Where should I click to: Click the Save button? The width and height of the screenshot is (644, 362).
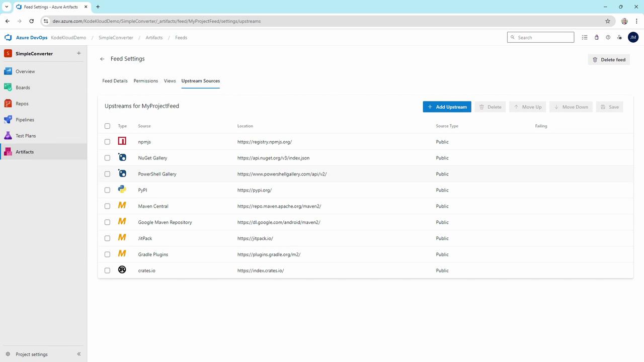pyautogui.click(x=609, y=107)
